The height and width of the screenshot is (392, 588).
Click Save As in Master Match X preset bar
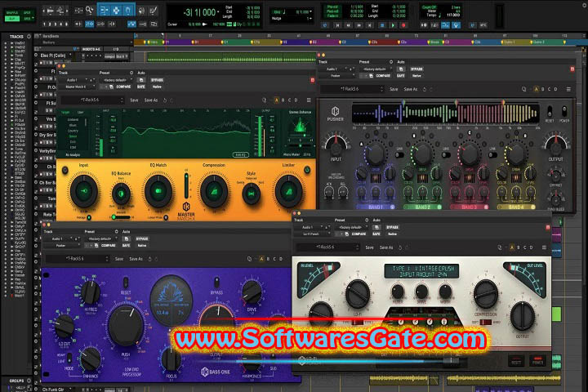[151, 100]
